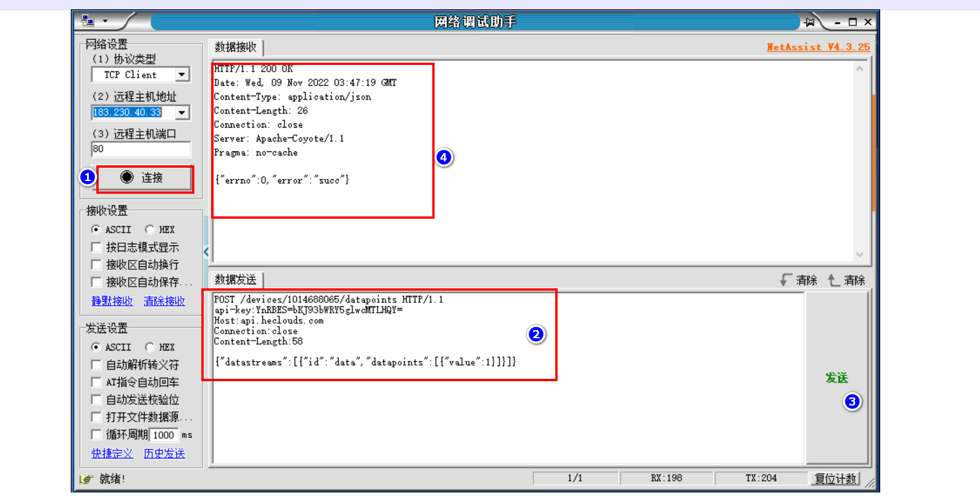Open the title bar menu dropdown arrow

tap(105, 21)
